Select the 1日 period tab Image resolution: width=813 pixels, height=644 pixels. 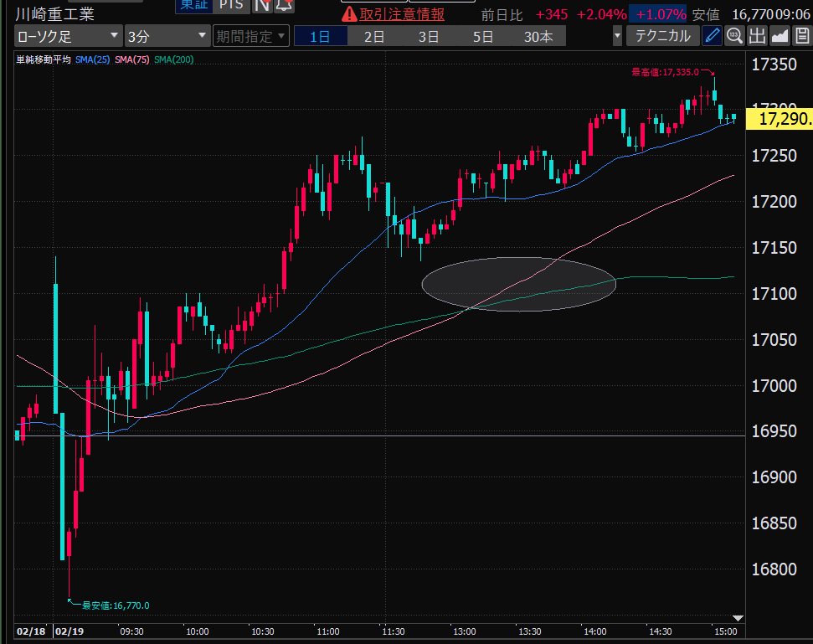(319, 36)
